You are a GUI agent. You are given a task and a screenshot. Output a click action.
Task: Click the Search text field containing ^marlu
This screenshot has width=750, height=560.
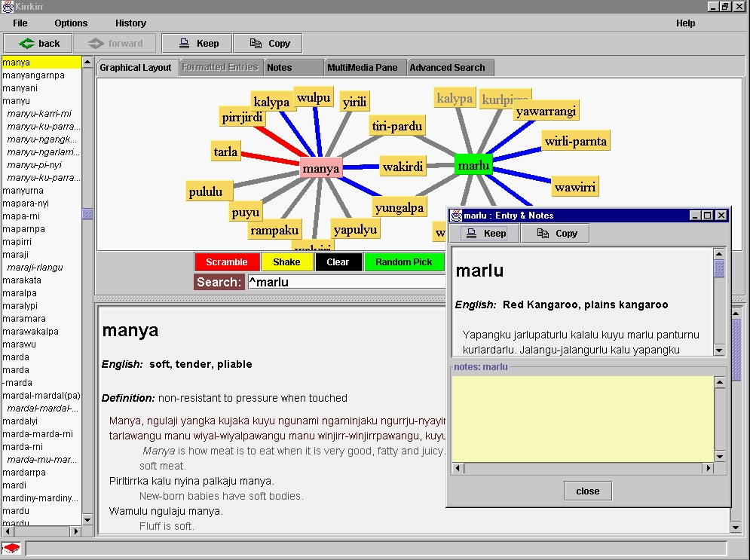click(x=347, y=283)
